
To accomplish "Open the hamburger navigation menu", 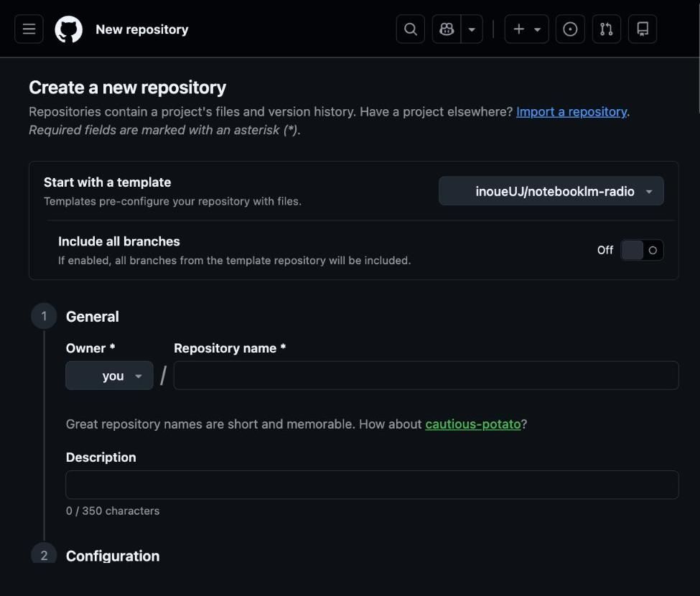I will click(x=29, y=29).
